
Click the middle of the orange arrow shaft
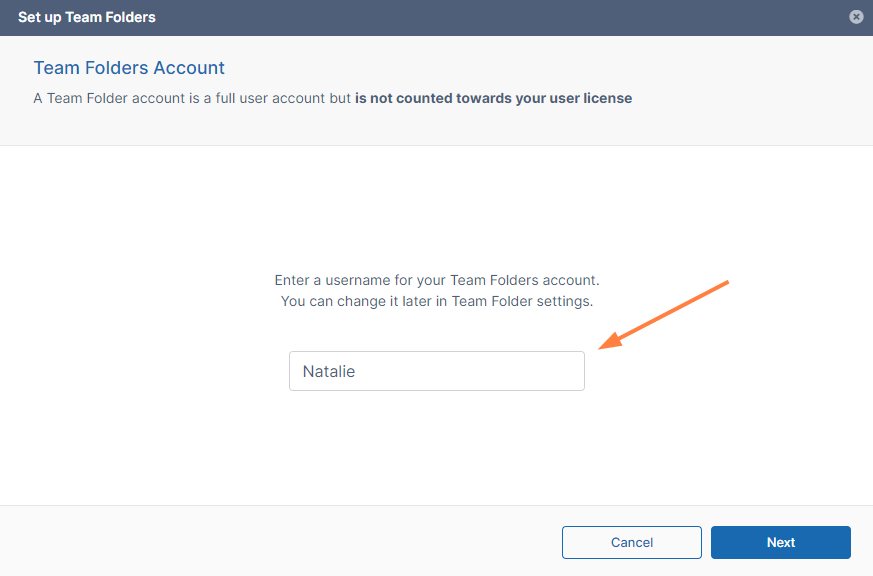point(667,314)
